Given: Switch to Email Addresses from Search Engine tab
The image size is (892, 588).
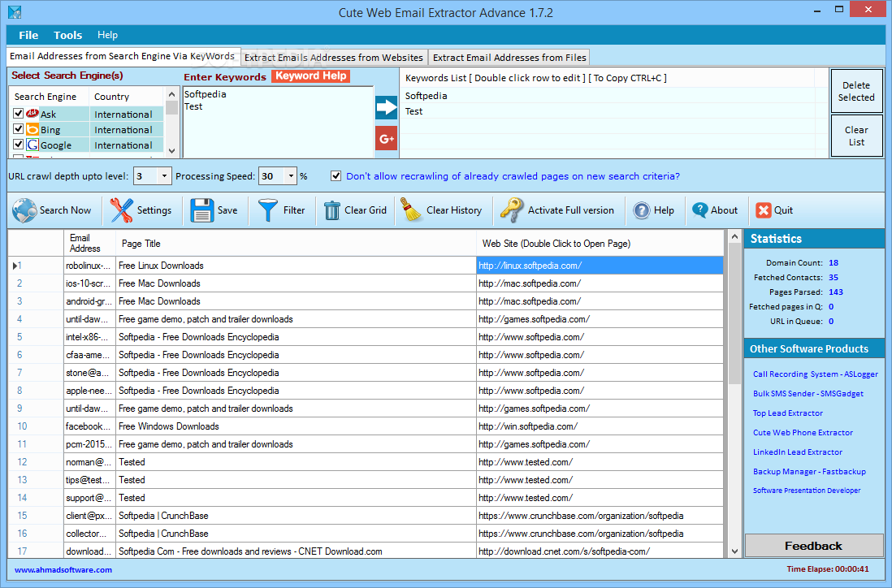Looking at the screenshot, I should (x=123, y=56).
